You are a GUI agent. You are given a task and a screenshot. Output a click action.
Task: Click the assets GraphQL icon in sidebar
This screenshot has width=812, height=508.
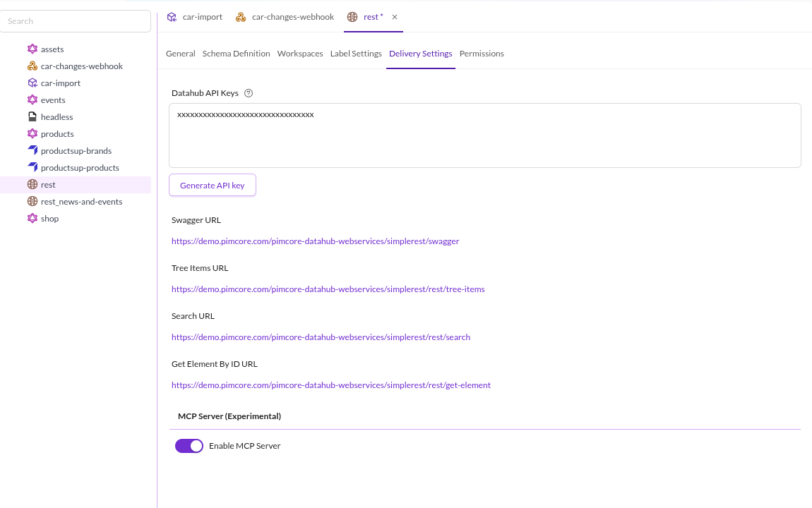[32, 49]
